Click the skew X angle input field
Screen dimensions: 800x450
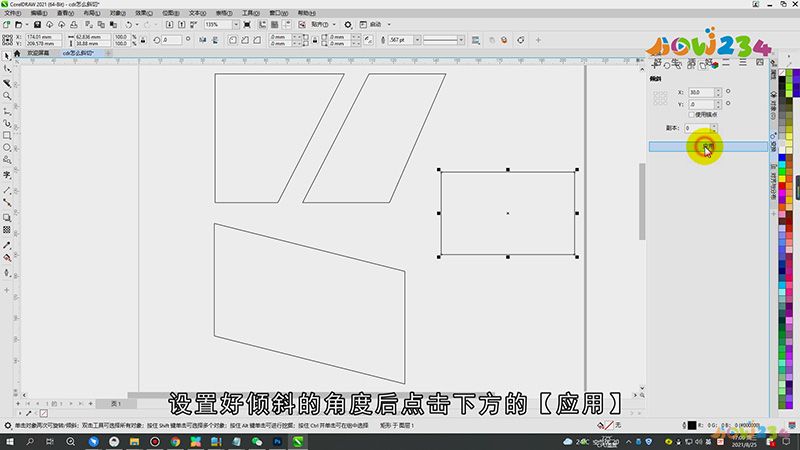click(701, 92)
